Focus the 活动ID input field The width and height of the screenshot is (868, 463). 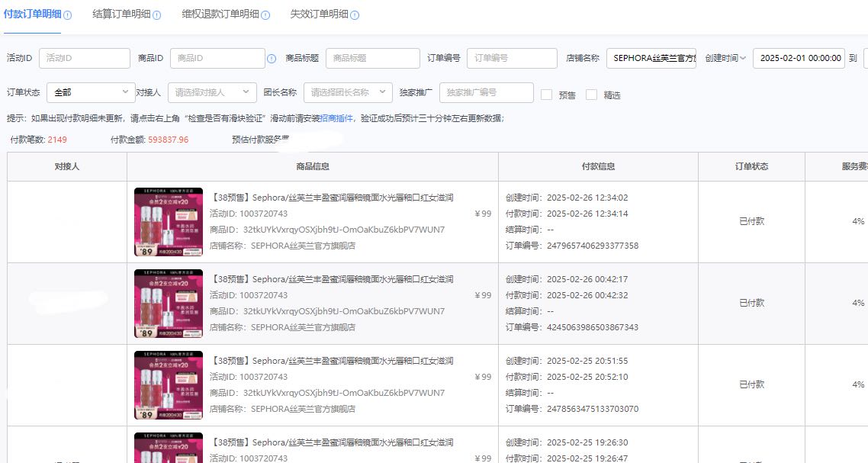tap(85, 58)
